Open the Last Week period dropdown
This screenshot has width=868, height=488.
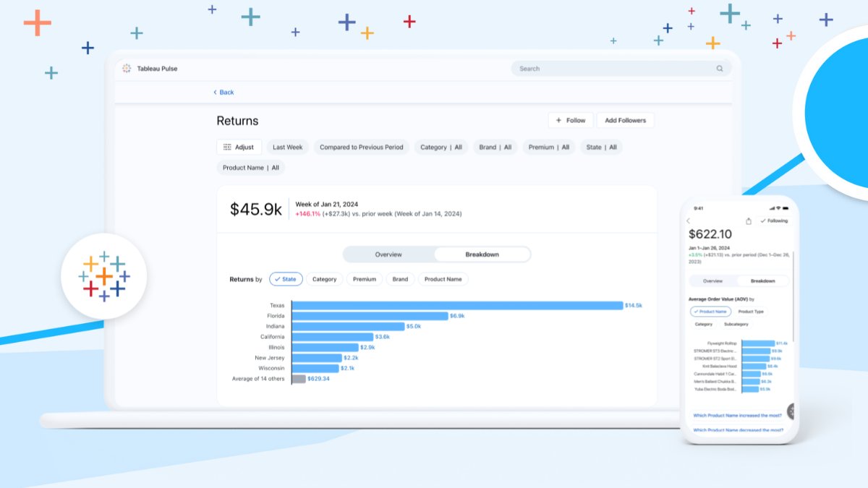(288, 147)
